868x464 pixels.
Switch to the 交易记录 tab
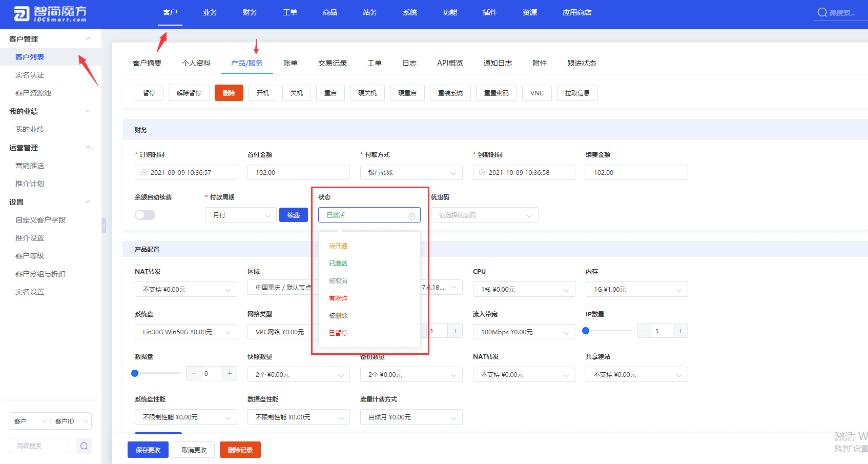coord(333,63)
